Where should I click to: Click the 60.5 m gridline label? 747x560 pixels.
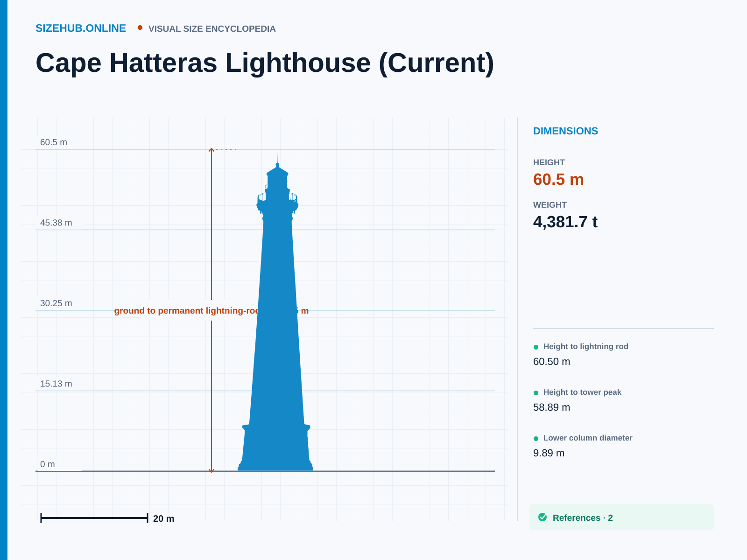54,142
